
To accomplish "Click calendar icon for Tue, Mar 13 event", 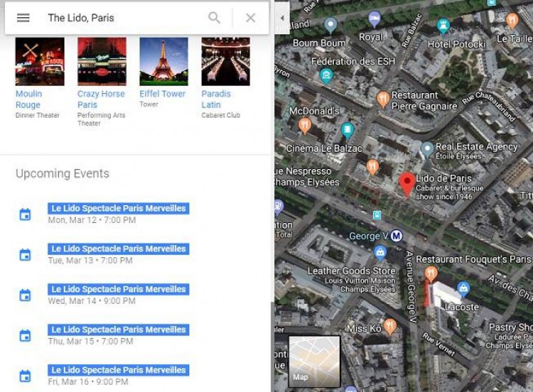I will (x=25, y=254).
